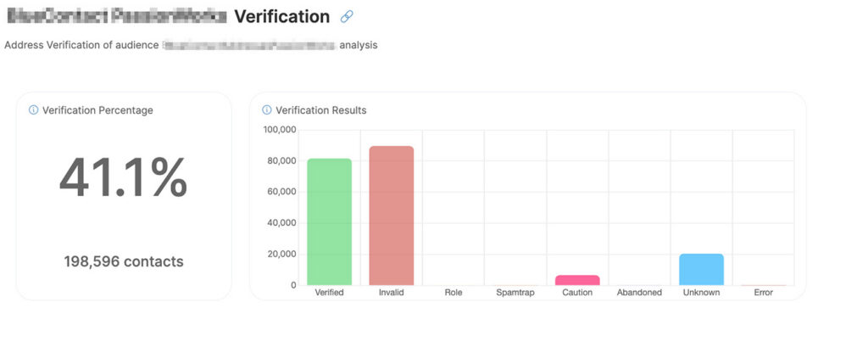The image size is (868, 353).
Task: Click the Unknown axis label
Action: point(701,293)
